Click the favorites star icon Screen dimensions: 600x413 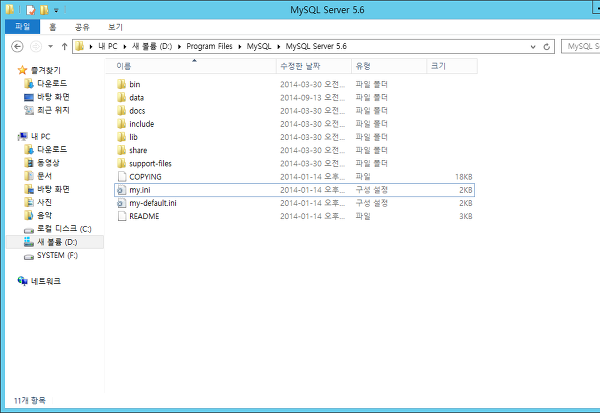pos(23,70)
